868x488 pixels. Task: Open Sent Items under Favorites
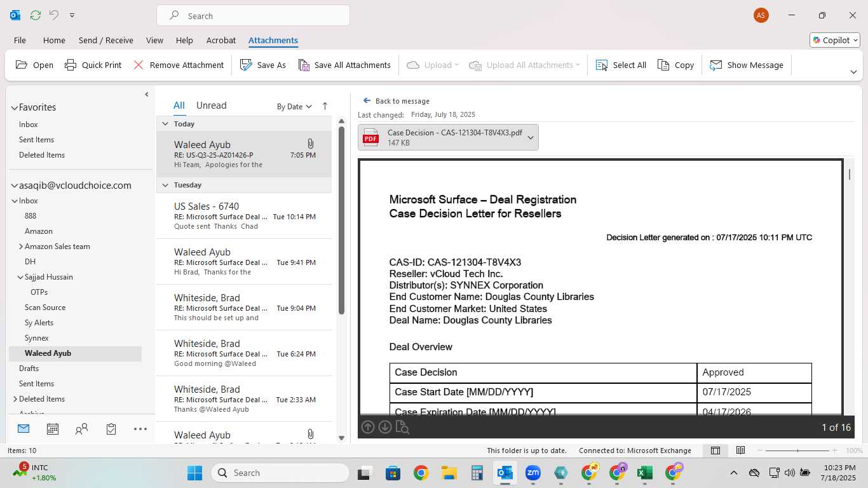tap(36, 140)
